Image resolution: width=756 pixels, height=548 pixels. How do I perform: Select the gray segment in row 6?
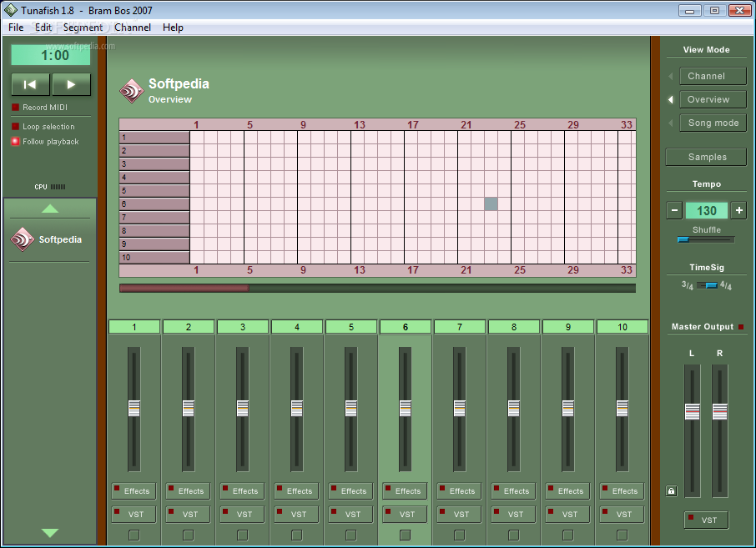click(x=491, y=204)
